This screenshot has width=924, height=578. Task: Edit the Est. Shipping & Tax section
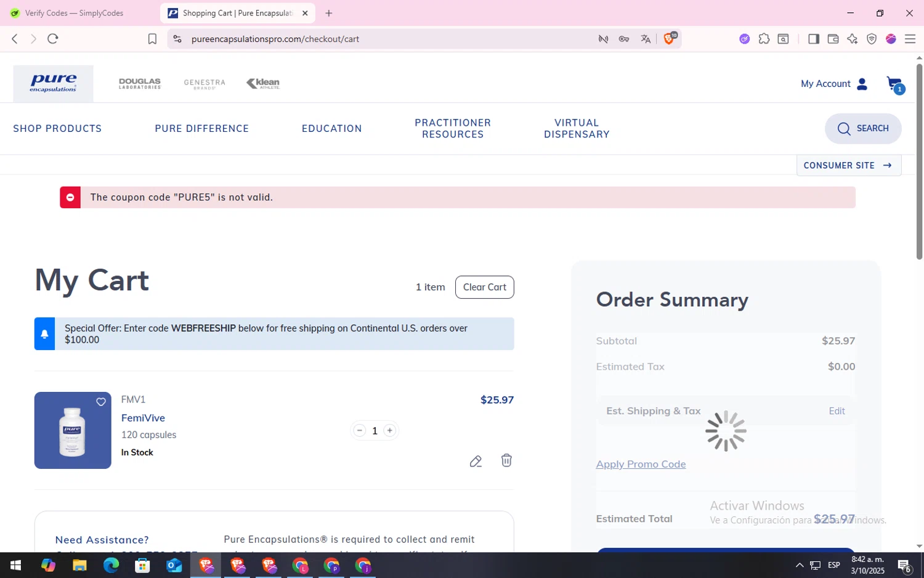click(x=837, y=411)
